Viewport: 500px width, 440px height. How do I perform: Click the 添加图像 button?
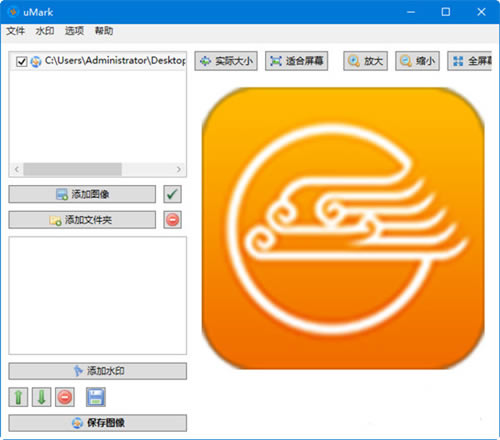click(82, 194)
